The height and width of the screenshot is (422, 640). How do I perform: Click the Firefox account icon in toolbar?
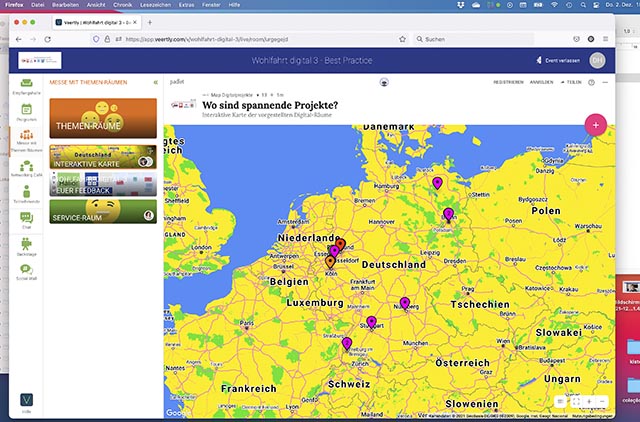pos(591,39)
